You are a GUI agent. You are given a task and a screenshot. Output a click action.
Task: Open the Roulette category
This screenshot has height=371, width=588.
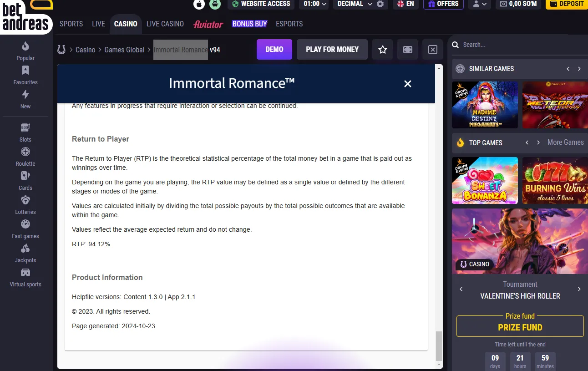(x=25, y=157)
